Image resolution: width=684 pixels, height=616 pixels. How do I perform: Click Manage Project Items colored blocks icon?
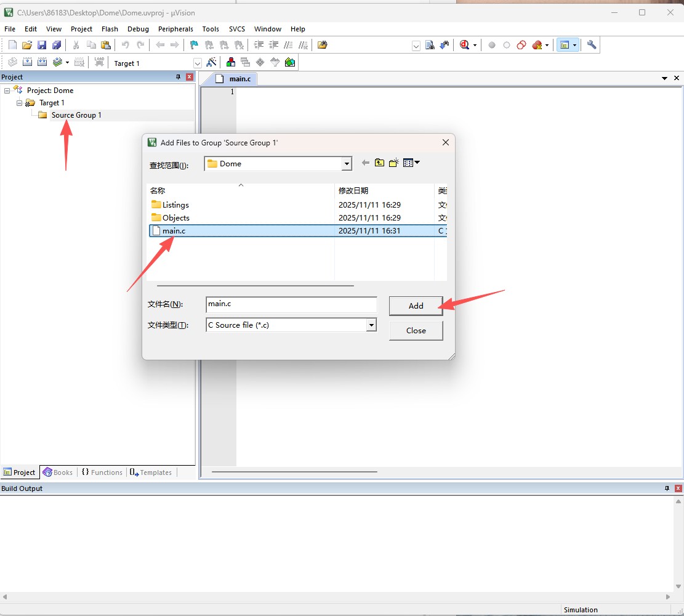pyautogui.click(x=231, y=63)
